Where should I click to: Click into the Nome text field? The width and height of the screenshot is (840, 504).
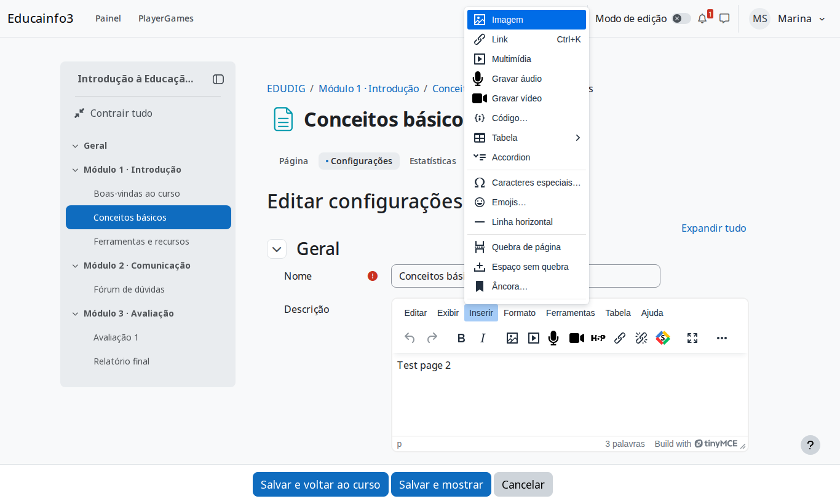pos(526,276)
